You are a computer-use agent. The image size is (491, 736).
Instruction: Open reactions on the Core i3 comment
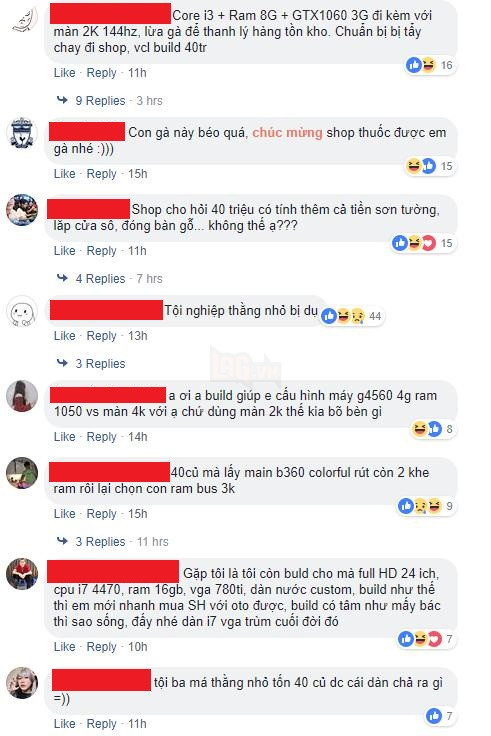430,65
